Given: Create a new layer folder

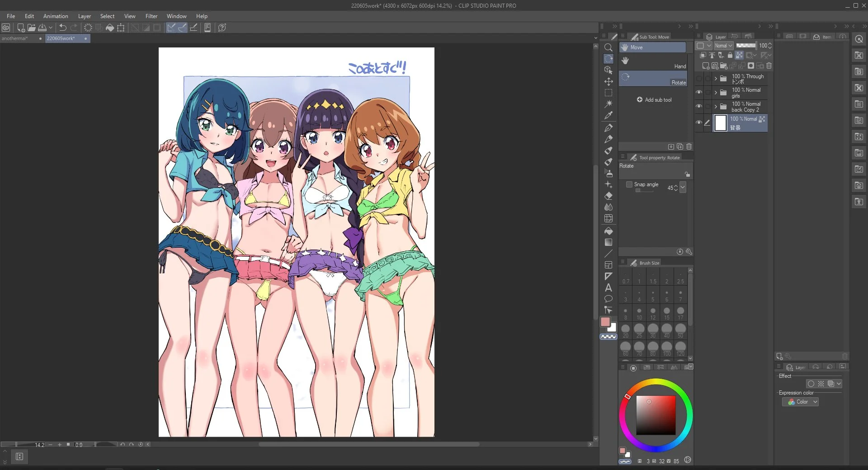Looking at the screenshot, I should (723, 66).
